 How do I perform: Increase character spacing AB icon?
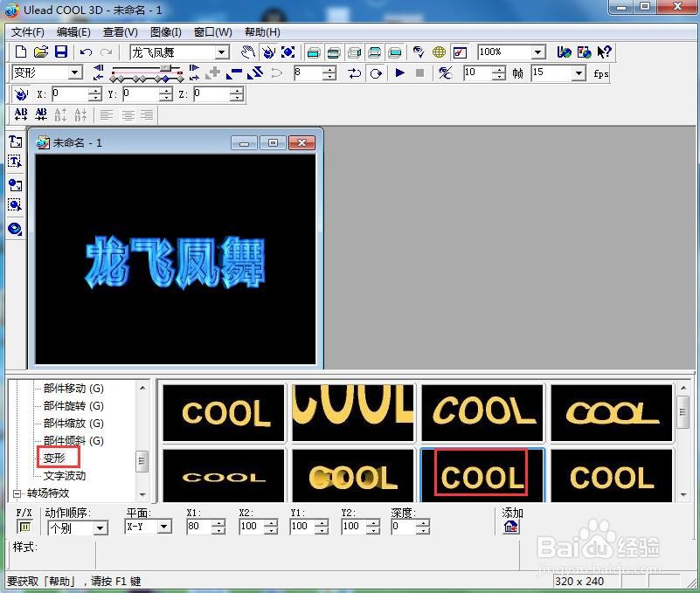click(21, 114)
